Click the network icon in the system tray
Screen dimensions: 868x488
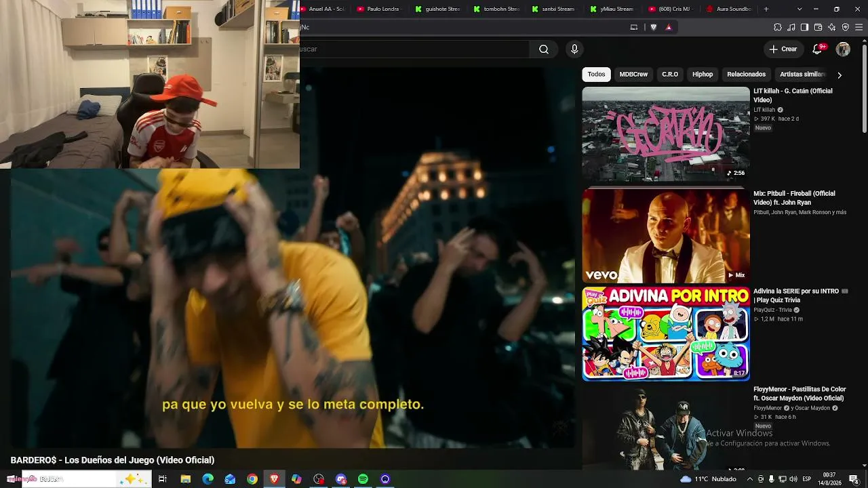pyautogui.click(x=782, y=479)
